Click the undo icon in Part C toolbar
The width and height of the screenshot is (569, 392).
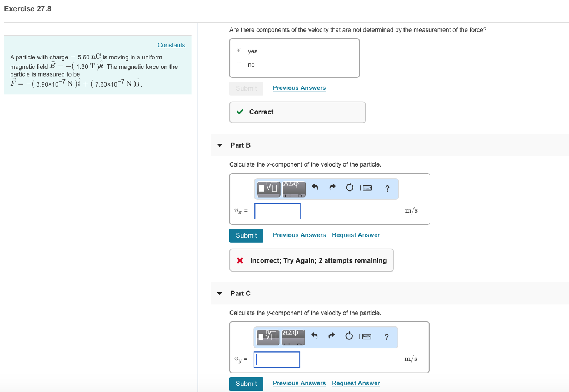tap(315, 336)
